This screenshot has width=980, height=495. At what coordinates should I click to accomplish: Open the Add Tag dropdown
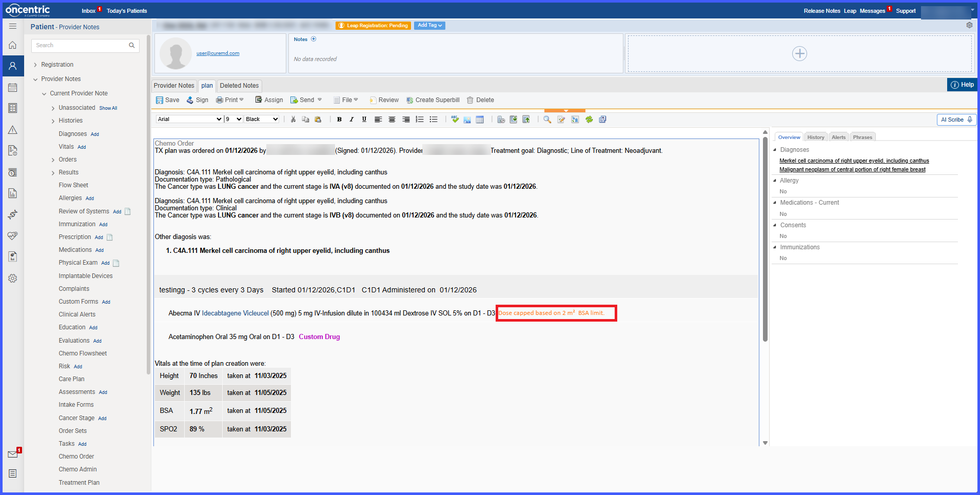(x=429, y=25)
